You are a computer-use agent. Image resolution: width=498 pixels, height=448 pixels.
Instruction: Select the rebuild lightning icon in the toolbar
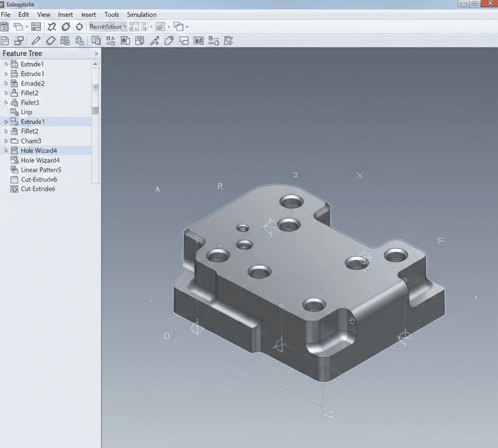pos(52,26)
